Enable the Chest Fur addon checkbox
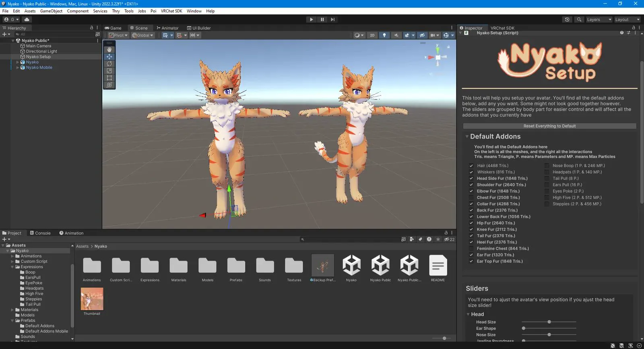This screenshot has width=644, height=349. point(471,197)
